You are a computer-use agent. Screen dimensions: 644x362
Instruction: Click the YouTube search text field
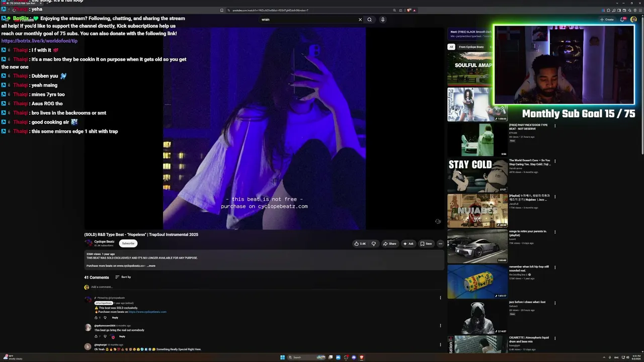[x=308, y=20]
